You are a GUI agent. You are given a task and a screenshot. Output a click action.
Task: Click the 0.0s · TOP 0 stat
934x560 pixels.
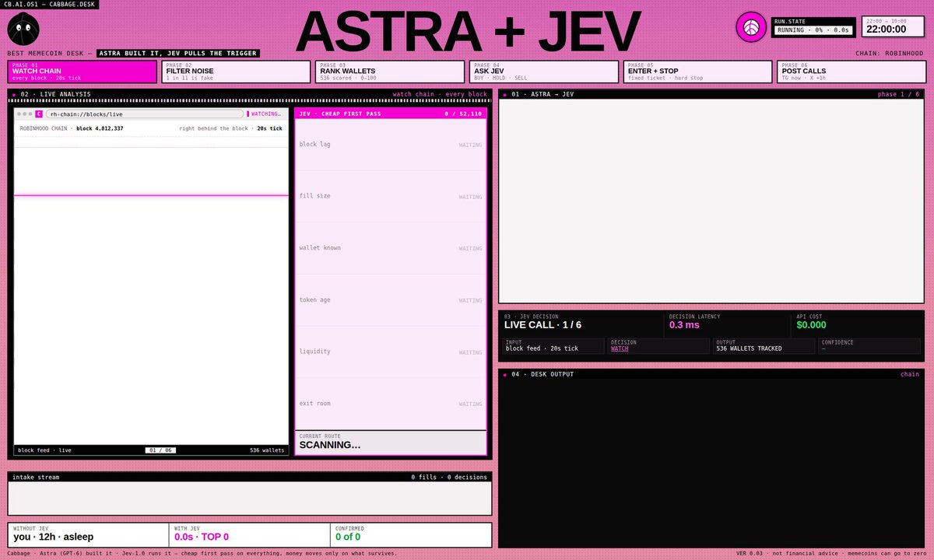coord(249,534)
